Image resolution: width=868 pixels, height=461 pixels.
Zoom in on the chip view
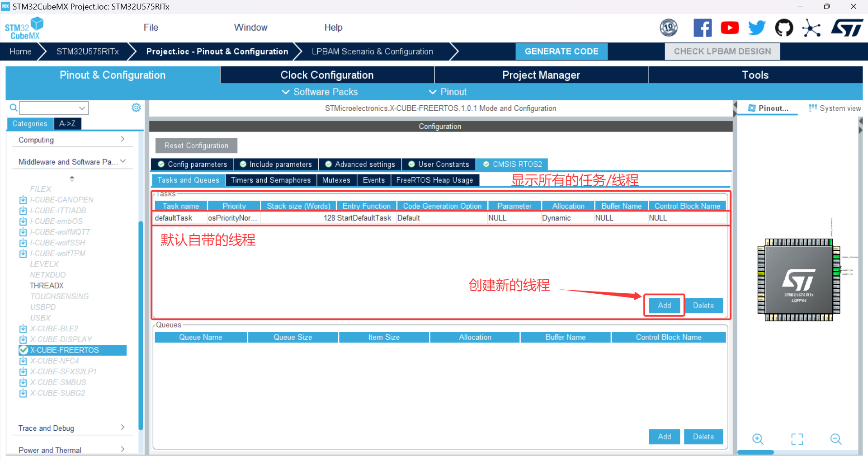point(758,439)
